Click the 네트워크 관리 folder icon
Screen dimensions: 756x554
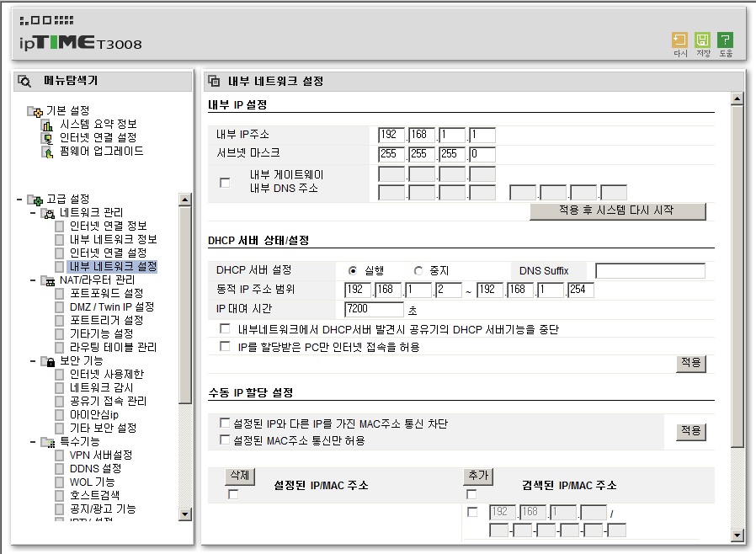(x=49, y=213)
